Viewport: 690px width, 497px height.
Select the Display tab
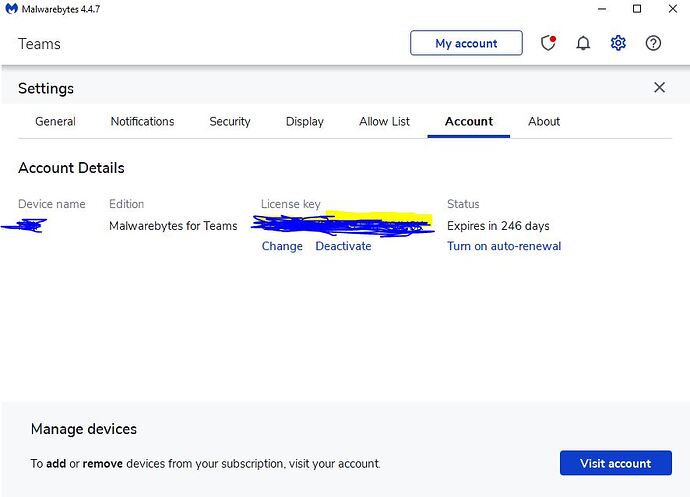tap(304, 121)
